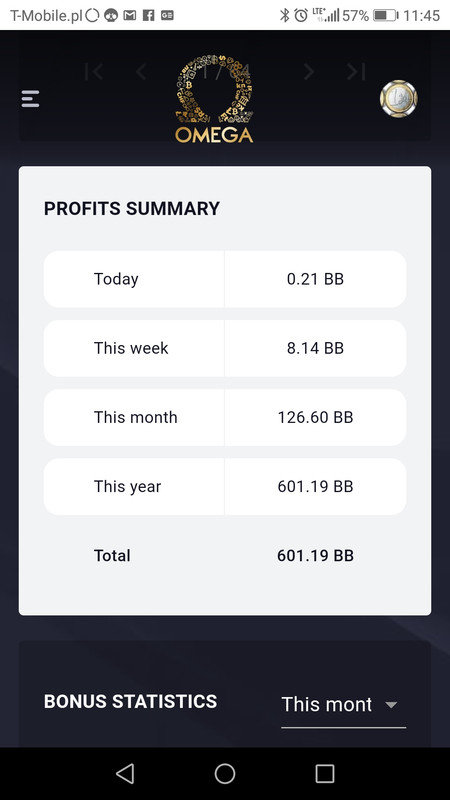
Task: Select the This year profit row
Action: pos(225,487)
